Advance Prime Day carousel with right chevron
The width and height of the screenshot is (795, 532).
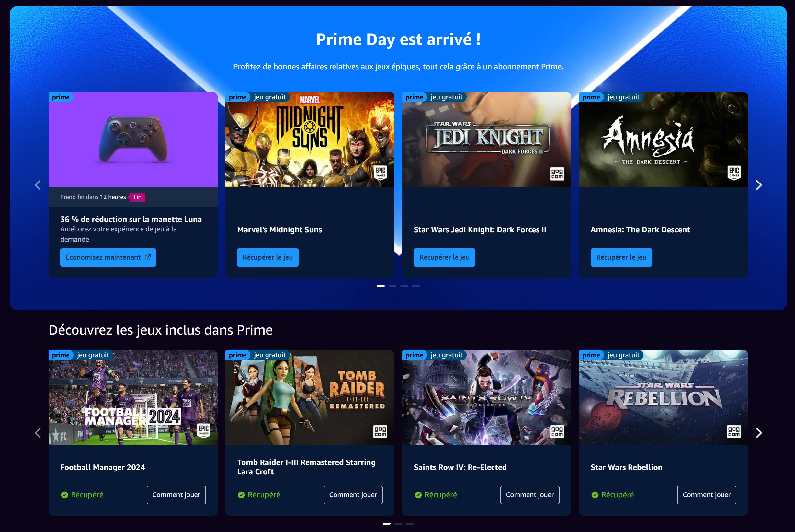(759, 185)
